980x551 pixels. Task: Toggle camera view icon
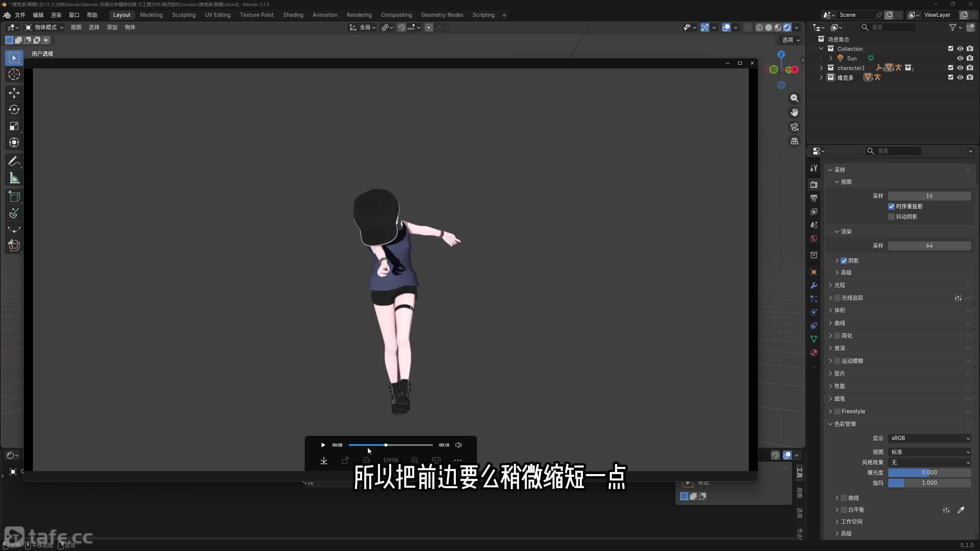coord(795,127)
